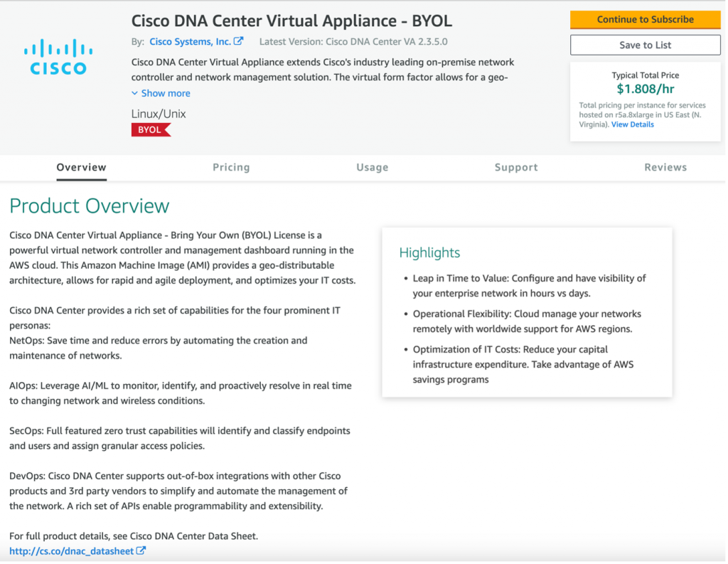The image size is (728, 564).
Task: Click the chevron icon next to Show more
Action: click(x=136, y=93)
